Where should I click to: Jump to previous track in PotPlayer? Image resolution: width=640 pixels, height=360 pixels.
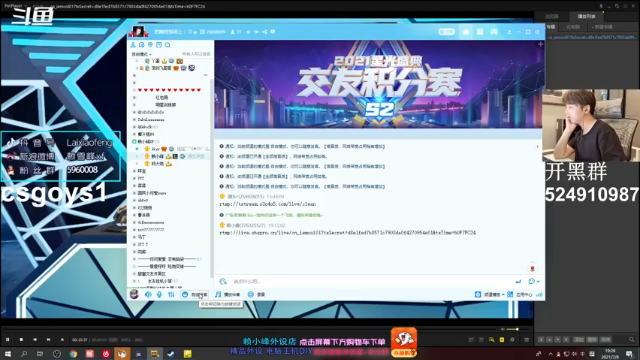point(35,340)
